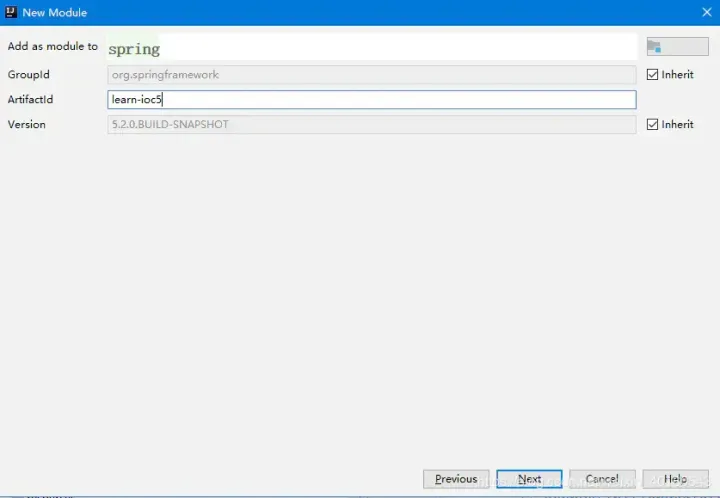Click the Previous button

456,479
